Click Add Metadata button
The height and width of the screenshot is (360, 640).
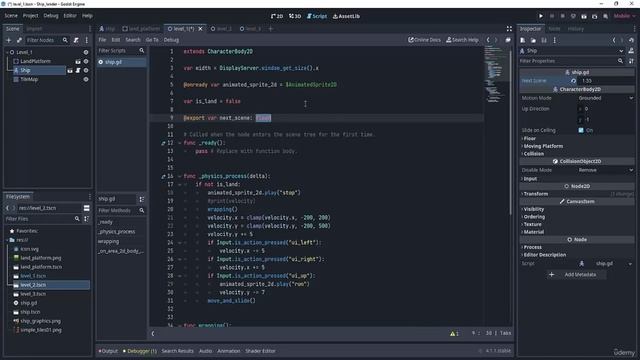pyautogui.click(x=576, y=275)
